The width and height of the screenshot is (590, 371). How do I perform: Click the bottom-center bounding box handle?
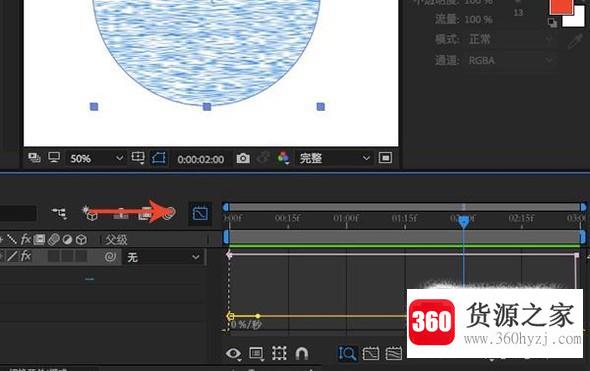(x=207, y=107)
